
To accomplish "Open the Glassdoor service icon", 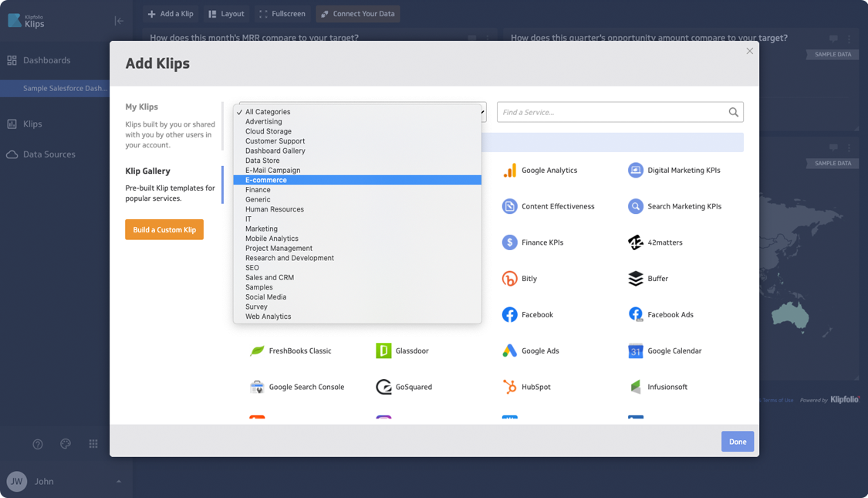I will (383, 351).
